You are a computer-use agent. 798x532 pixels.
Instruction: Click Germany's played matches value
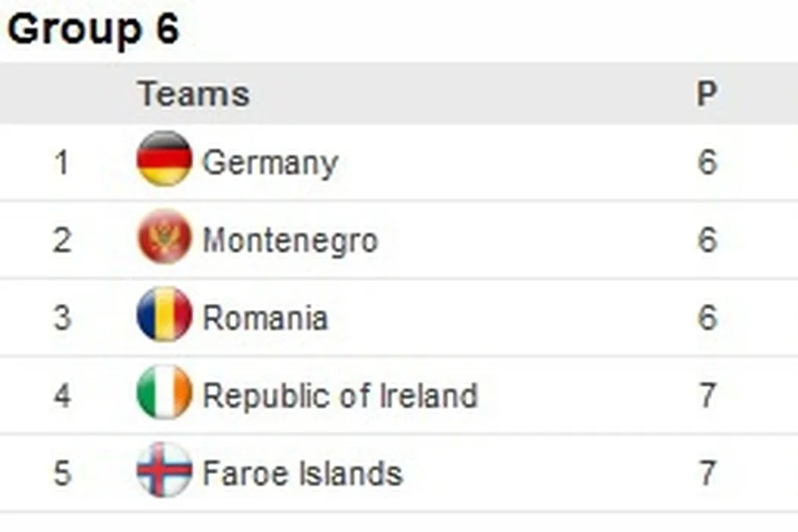click(x=707, y=163)
